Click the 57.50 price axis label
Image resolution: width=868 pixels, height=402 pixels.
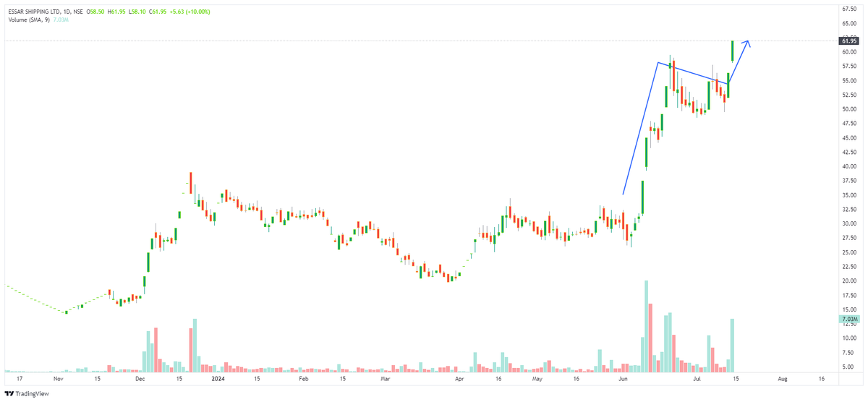click(x=849, y=67)
